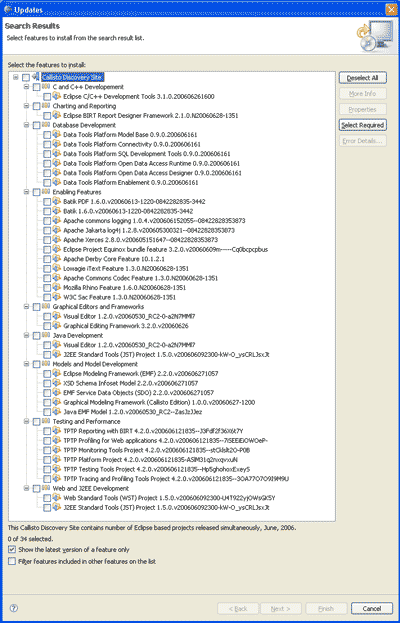The image size is (400, 623).
Task: Select the Apache Commons Codec Feature row
Action: click(141, 278)
